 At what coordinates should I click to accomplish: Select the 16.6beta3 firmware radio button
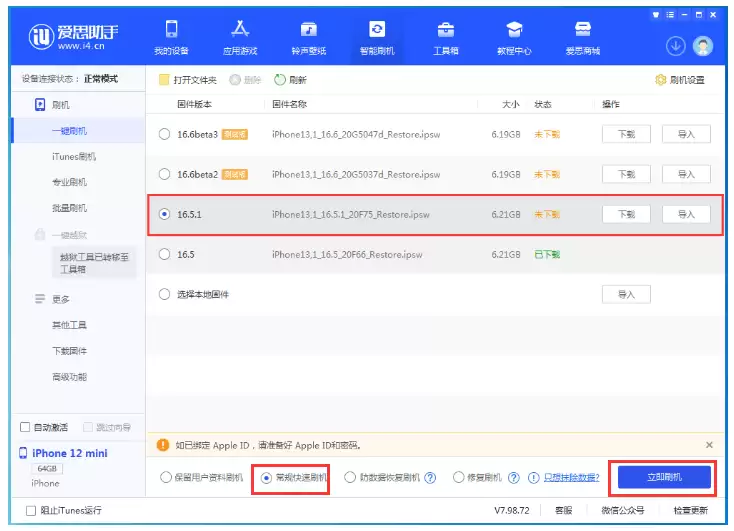[x=164, y=134]
